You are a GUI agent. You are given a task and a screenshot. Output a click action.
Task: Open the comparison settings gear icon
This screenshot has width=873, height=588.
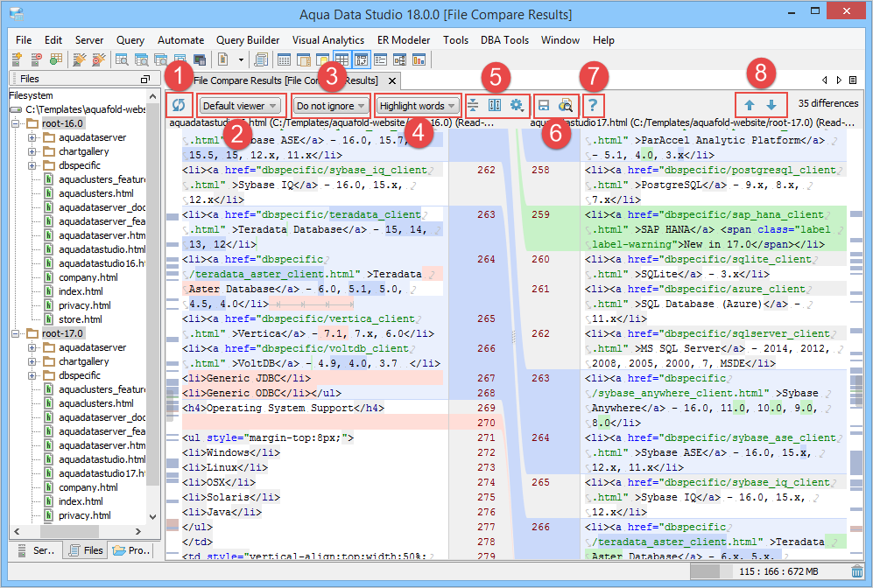pyautogui.click(x=517, y=106)
